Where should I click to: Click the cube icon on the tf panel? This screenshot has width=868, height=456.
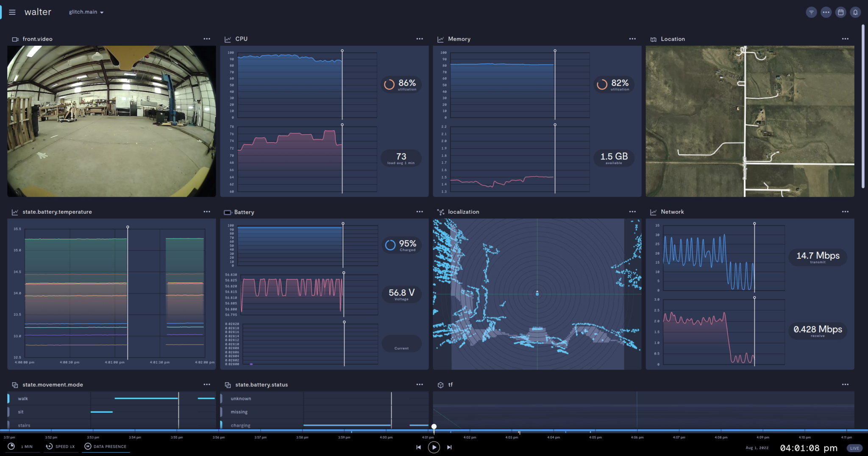(440, 385)
